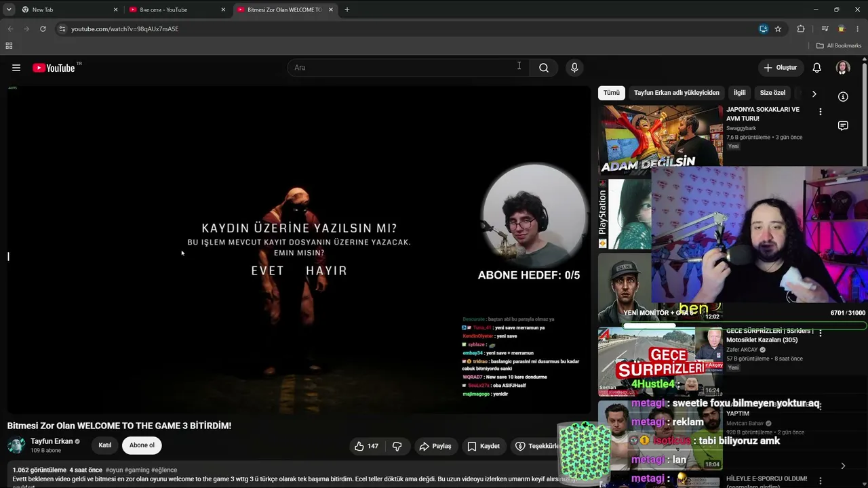Open the '#gaming' hashtag link
The width and height of the screenshot is (868, 488).
tap(137, 470)
